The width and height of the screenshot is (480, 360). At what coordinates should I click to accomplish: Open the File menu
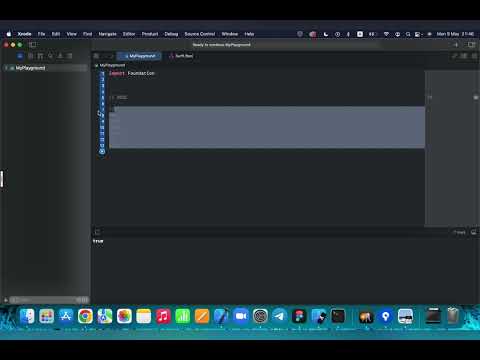point(41,34)
